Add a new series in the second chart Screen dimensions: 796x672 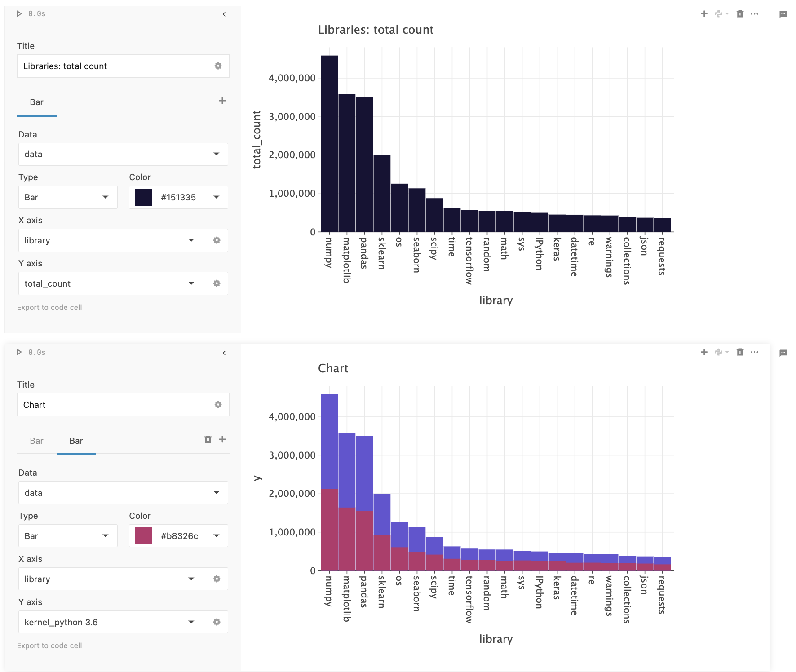point(222,439)
